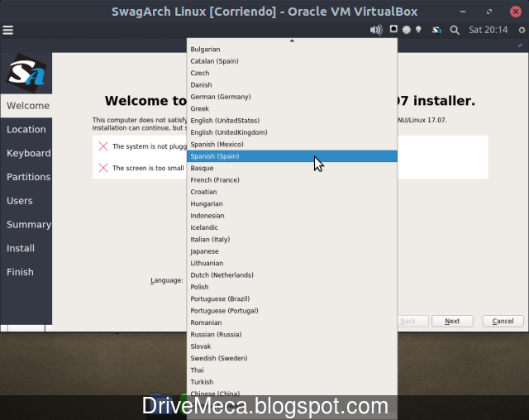Viewport: 529px width, 420px height.
Task: Choose Spanish (Mexico) entry
Action: 292,145
